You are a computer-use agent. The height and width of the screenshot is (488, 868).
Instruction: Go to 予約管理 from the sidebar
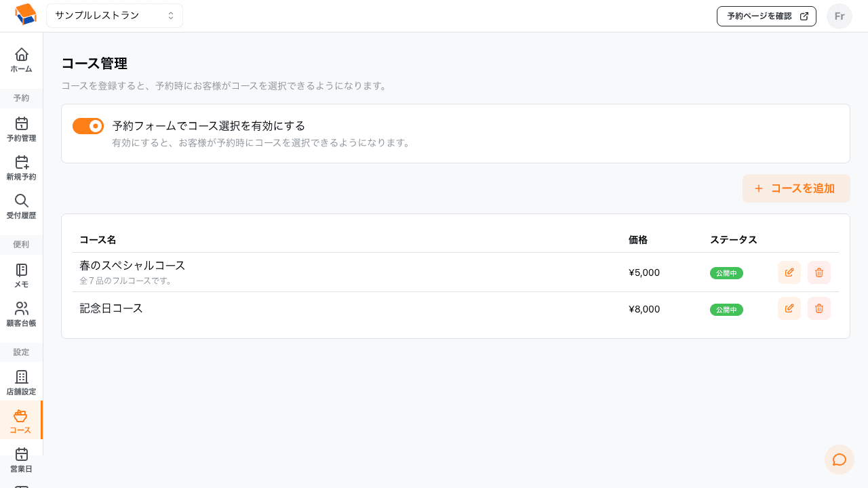point(21,130)
